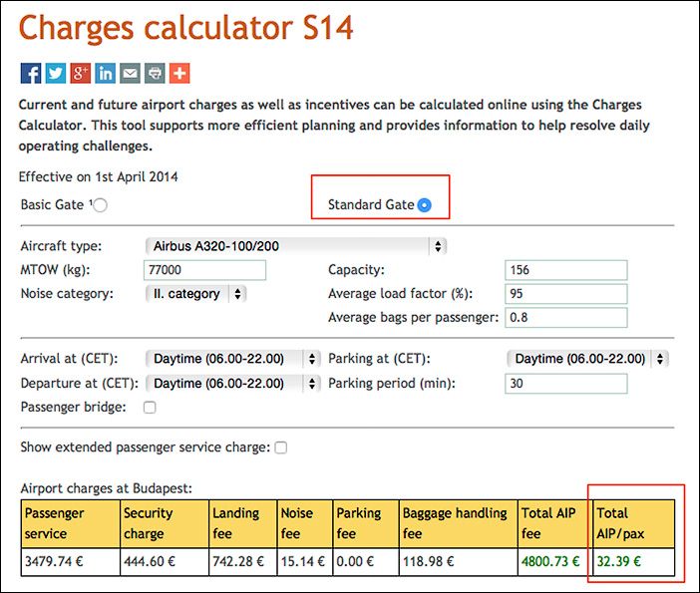Click the Total AIP fee header

coord(555,524)
